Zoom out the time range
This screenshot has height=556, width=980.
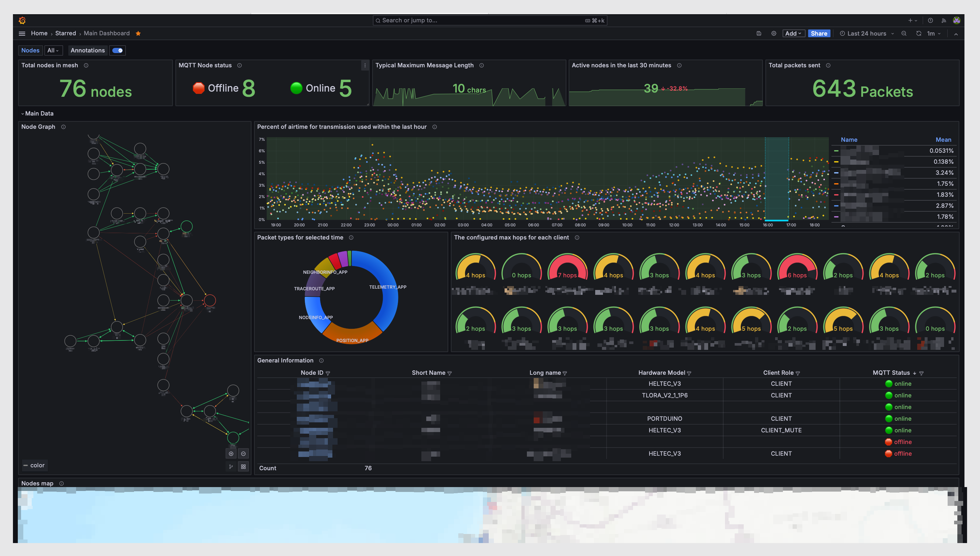pyautogui.click(x=904, y=34)
